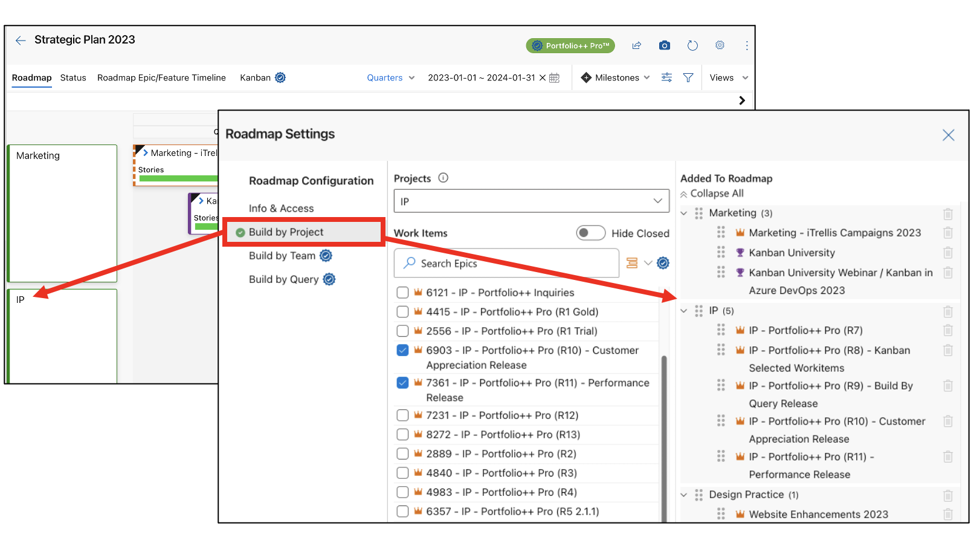Click the back arrow beside Strategic Plan 2023
The width and height of the screenshot is (980, 549).
21,40
